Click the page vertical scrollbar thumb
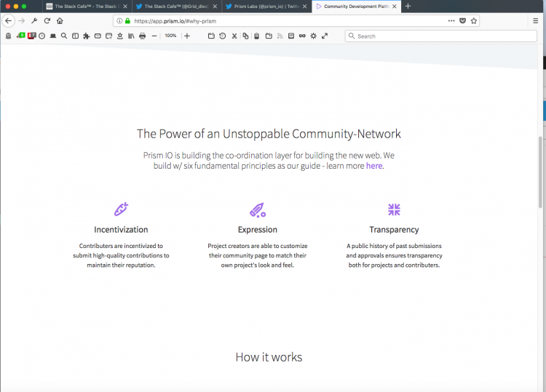This screenshot has width=546, height=392. (540, 172)
